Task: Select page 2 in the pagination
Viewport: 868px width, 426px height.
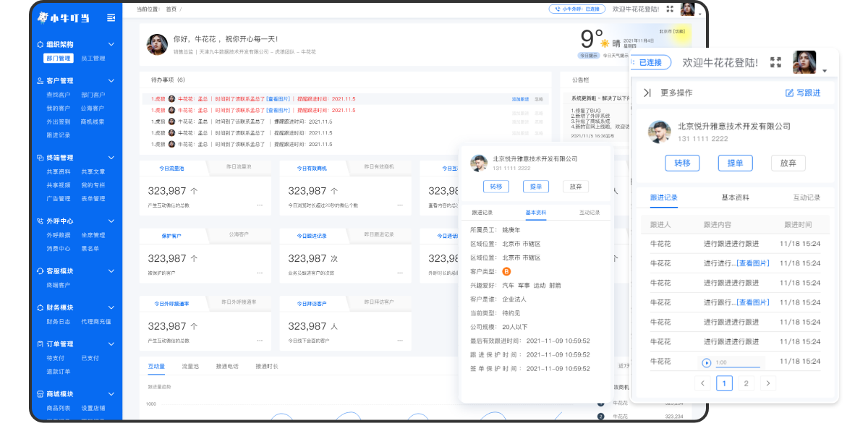Action: point(746,383)
